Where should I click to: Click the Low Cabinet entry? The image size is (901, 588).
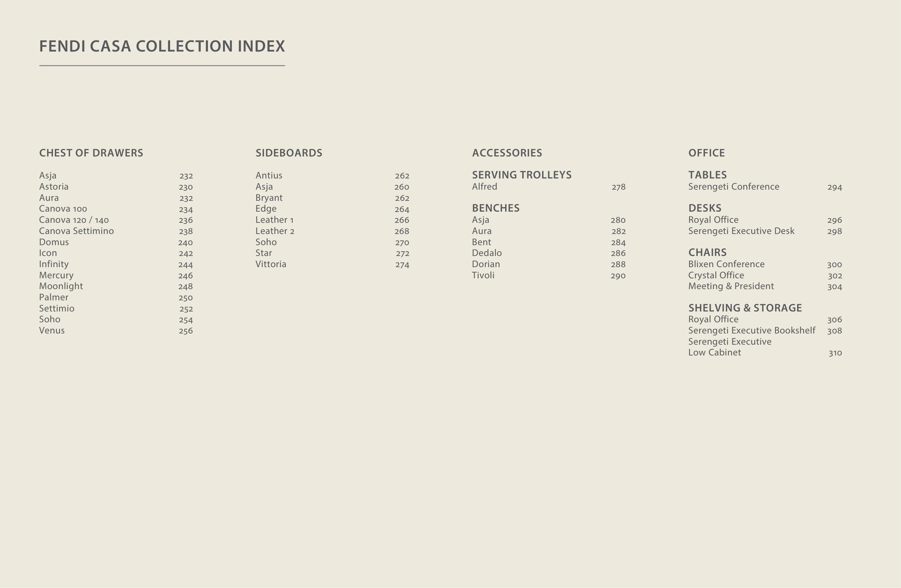click(x=714, y=353)
